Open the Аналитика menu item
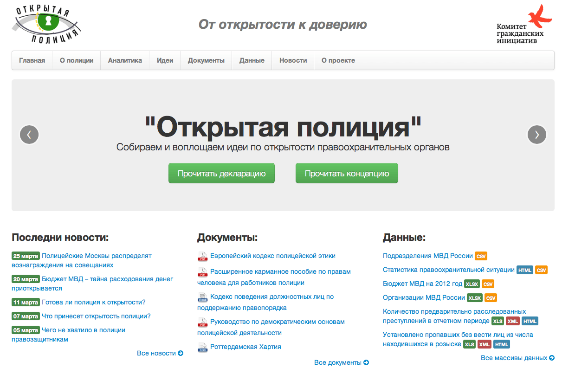 click(125, 60)
